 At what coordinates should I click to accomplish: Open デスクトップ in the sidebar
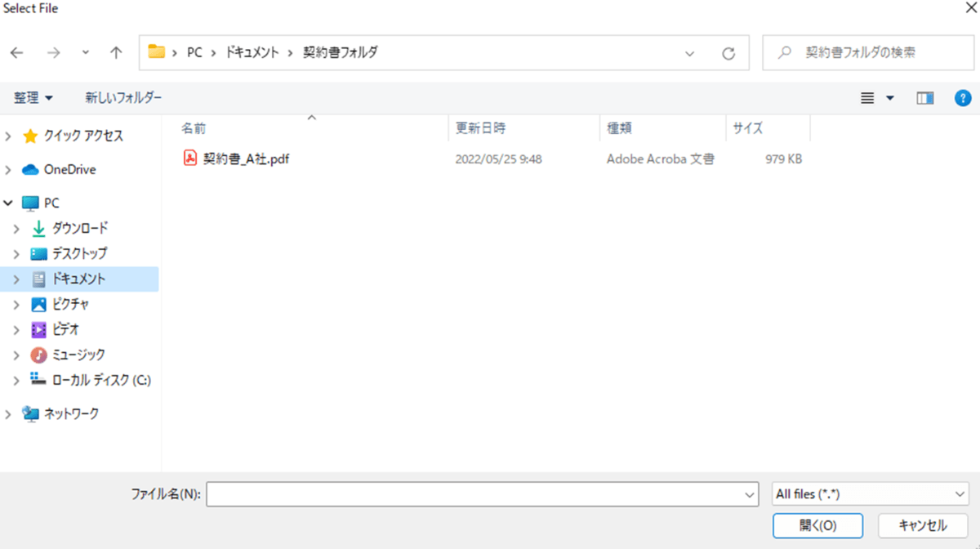[79, 253]
